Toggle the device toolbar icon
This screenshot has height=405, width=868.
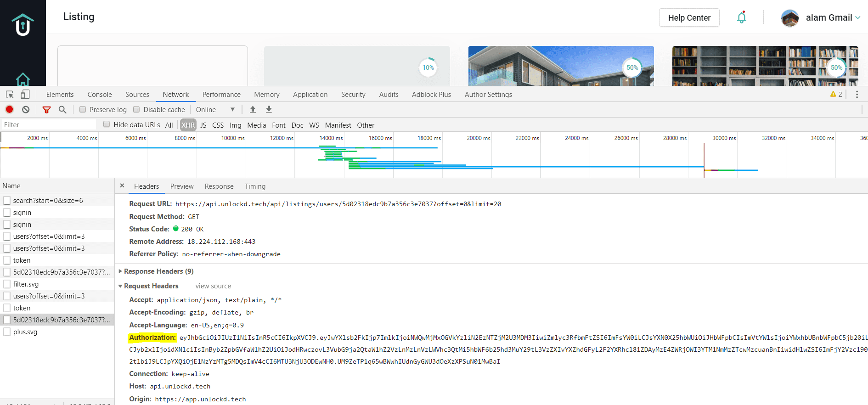[x=25, y=94]
